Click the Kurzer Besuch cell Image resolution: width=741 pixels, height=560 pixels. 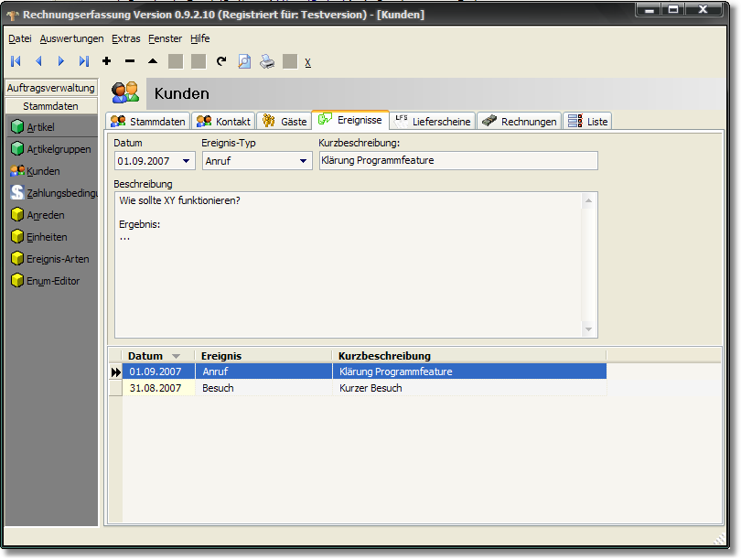(x=469, y=388)
